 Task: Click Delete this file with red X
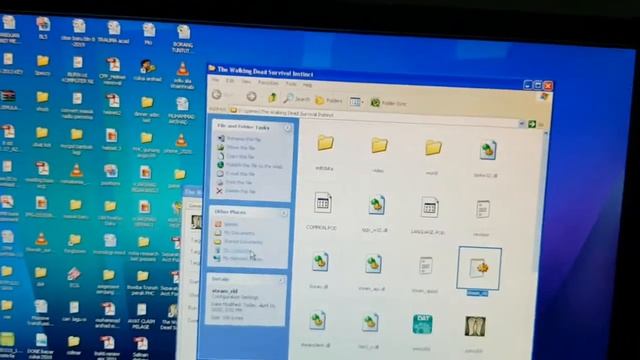tap(236, 191)
